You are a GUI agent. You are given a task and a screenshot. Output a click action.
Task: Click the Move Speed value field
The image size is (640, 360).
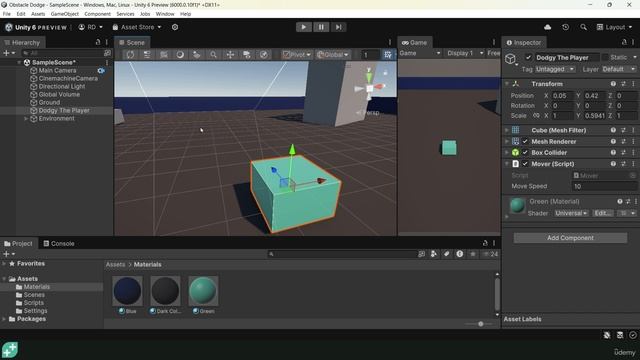click(x=604, y=186)
